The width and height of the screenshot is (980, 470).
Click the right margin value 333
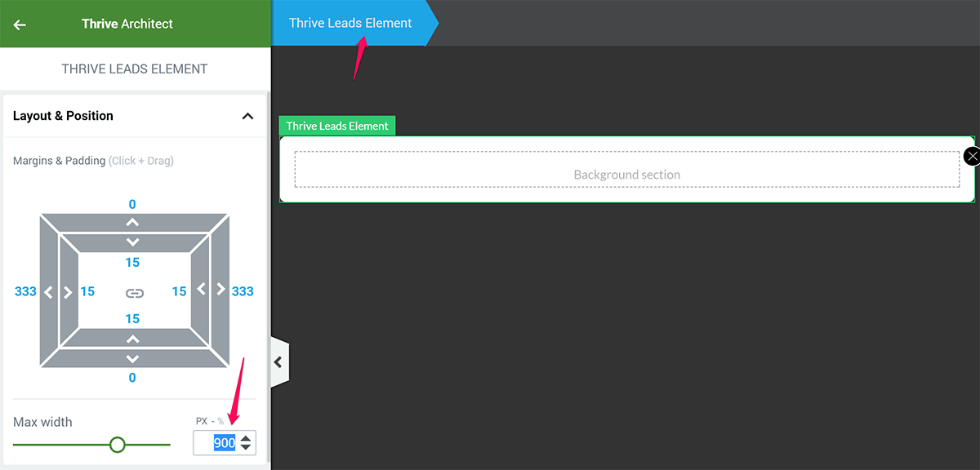tap(243, 291)
